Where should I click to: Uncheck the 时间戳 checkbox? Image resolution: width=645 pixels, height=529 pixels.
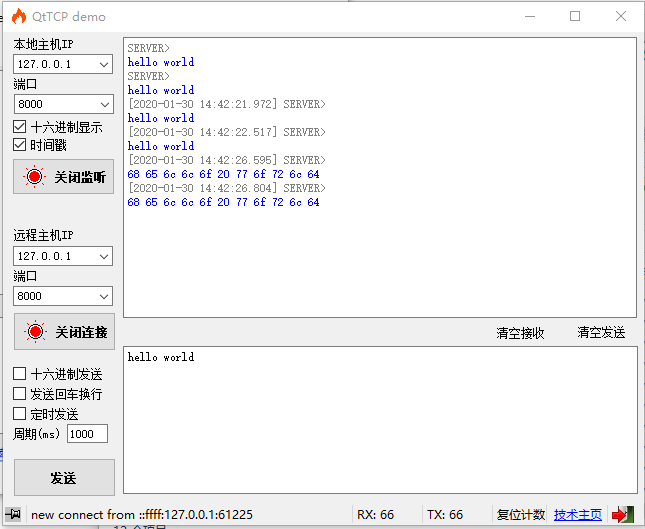pos(19,145)
